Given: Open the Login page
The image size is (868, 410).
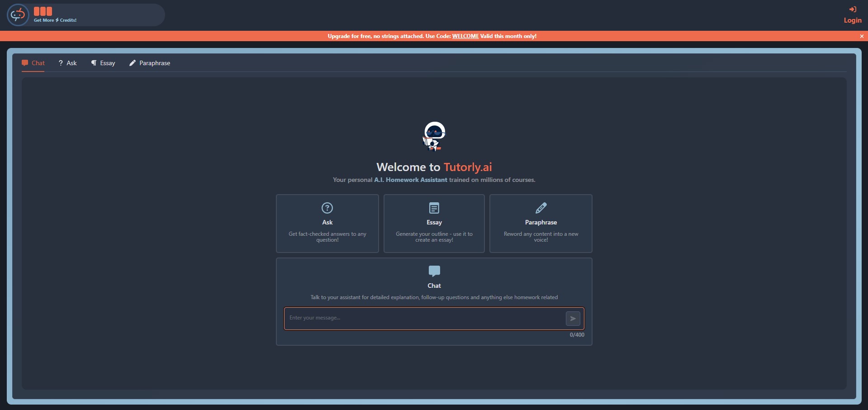Looking at the screenshot, I should [853, 20].
